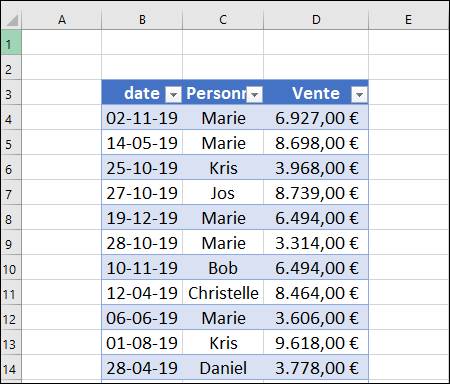Select the 'Daniel' cell

click(223, 367)
